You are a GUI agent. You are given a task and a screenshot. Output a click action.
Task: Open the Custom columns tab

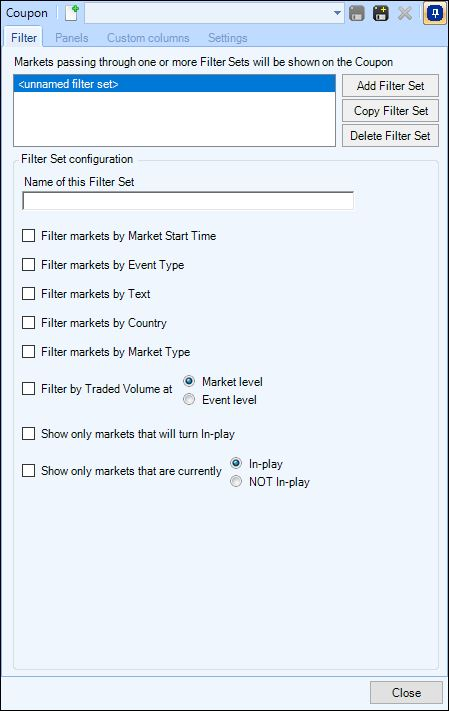pyautogui.click(x=148, y=38)
